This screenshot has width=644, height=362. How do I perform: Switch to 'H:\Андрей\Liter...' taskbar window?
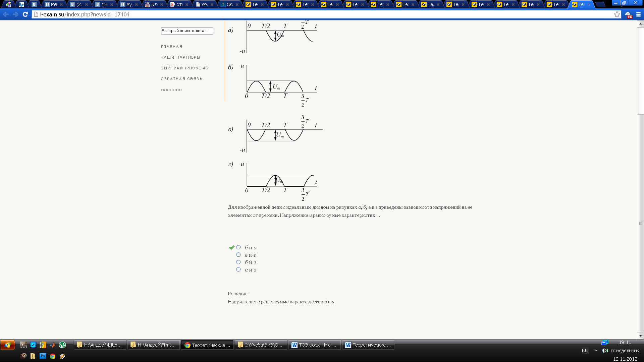tap(100, 345)
